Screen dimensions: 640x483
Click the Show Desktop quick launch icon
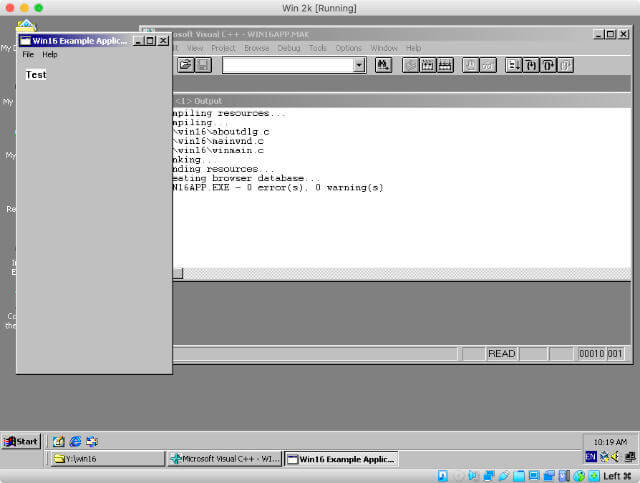point(58,441)
